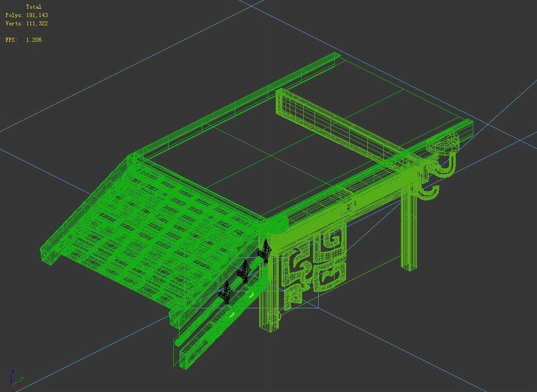Image resolution: width=537 pixels, height=392 pixels.
Task: Select the rear standing leg post
Action: click(x=409, y=229)
